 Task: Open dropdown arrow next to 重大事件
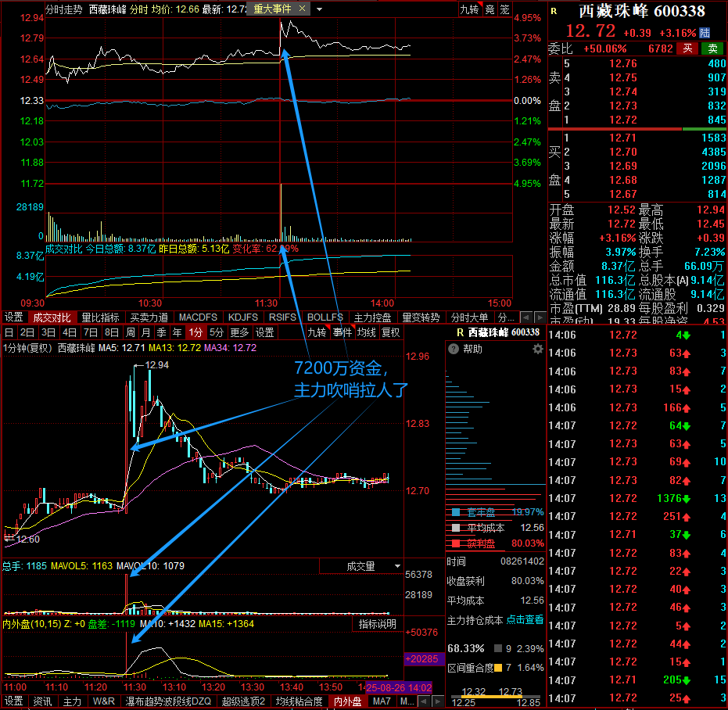pyautogui.click(x=319, y=9)
